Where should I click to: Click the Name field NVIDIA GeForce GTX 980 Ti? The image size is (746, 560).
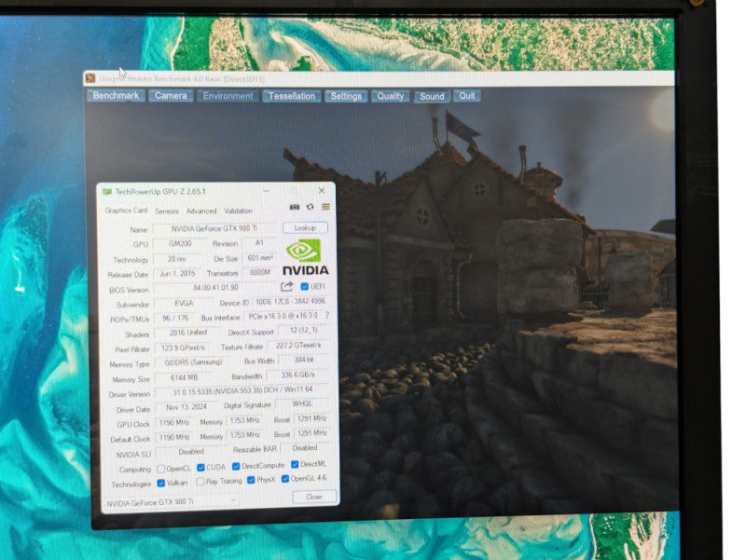click(214, 228)
